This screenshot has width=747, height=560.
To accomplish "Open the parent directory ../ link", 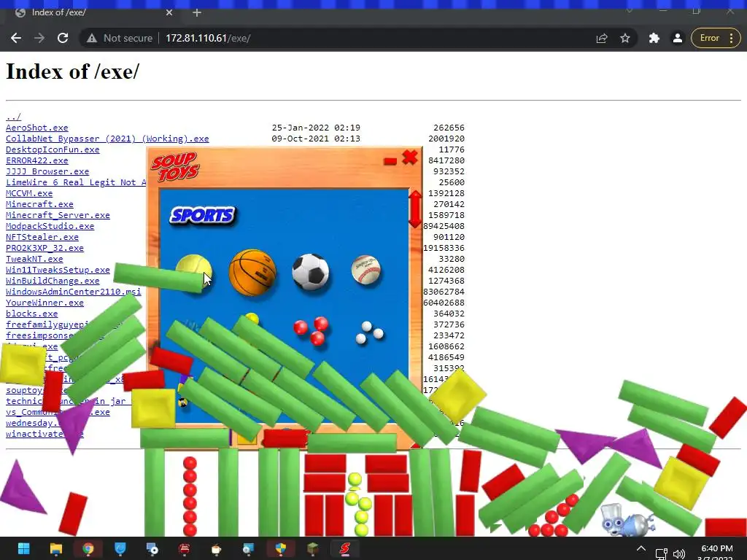I will [13, 117].
